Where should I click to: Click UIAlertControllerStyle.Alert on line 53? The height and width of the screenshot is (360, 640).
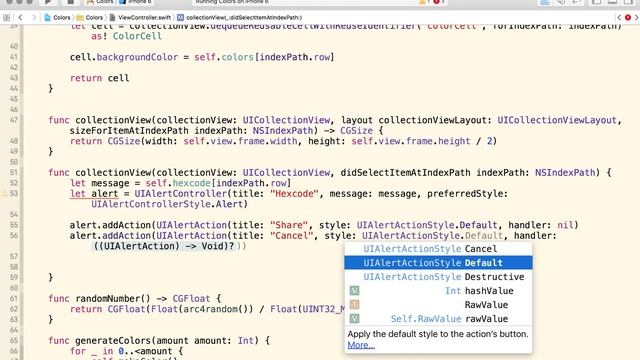(x=167, y=204)
